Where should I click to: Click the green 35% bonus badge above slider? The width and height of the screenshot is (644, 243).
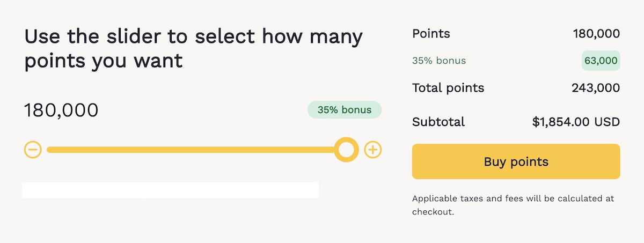[x=344, y=110]
